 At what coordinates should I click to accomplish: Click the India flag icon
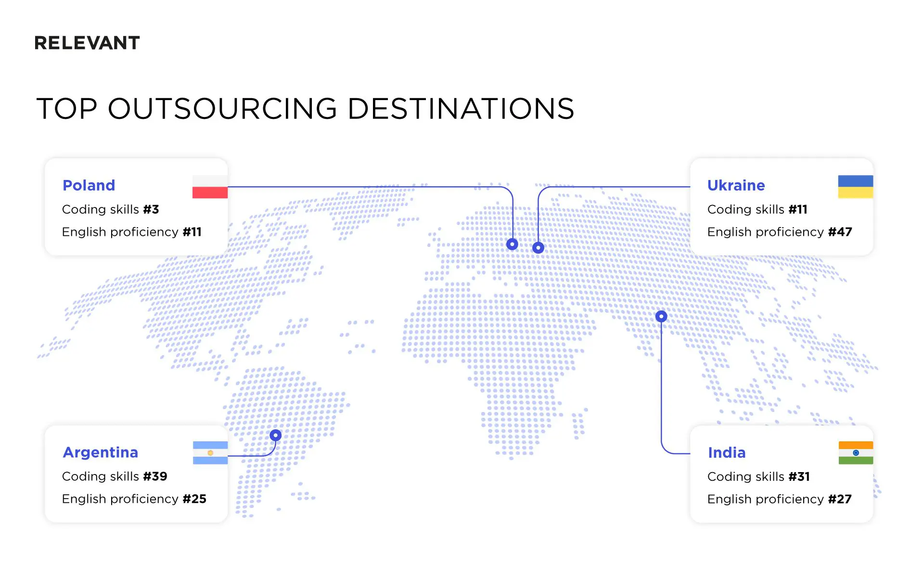[x=856, y=452]
